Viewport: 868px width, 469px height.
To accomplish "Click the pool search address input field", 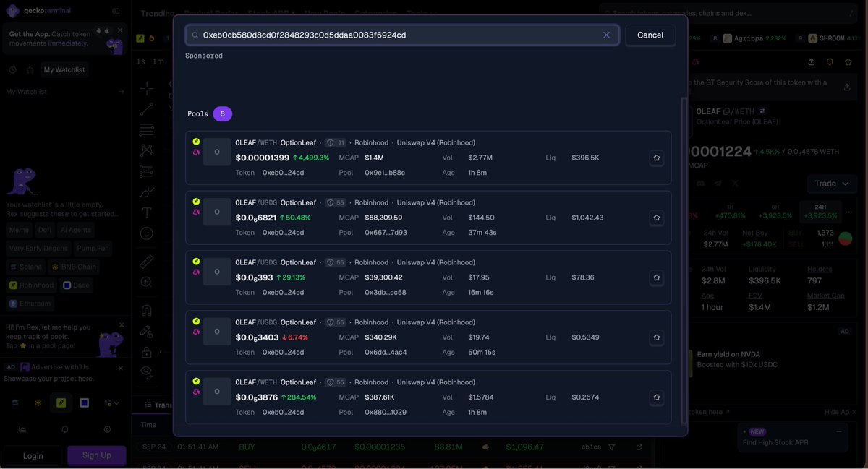I will [x=402, y=35].
